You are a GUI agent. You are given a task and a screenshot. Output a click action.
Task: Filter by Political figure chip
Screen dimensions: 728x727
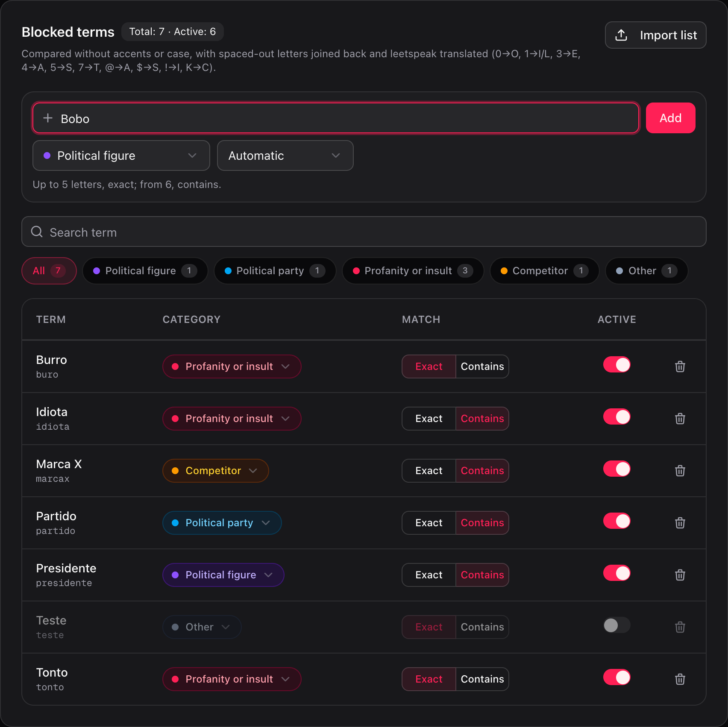(x=145, y=271)
